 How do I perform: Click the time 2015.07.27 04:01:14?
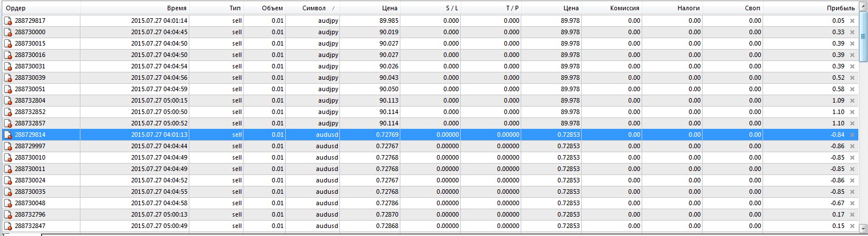[159, 21]
